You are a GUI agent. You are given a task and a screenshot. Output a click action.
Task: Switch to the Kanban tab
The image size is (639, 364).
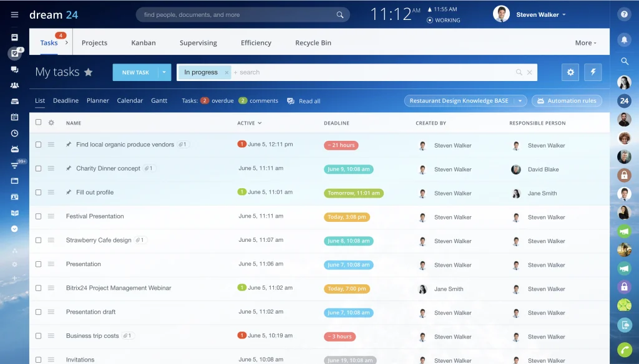click(x=143, y=43)
